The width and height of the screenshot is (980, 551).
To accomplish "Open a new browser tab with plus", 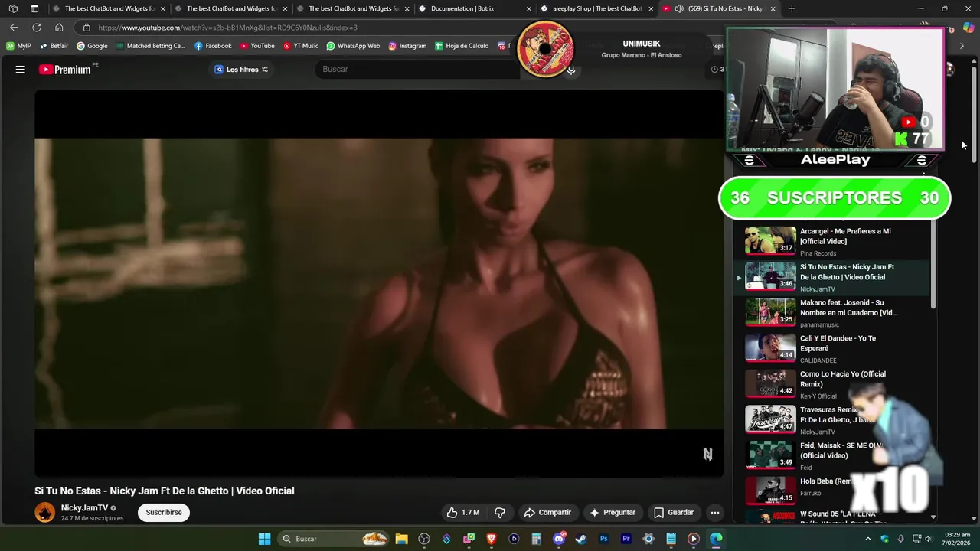I will pyautogui.click(x=792, y=8).
